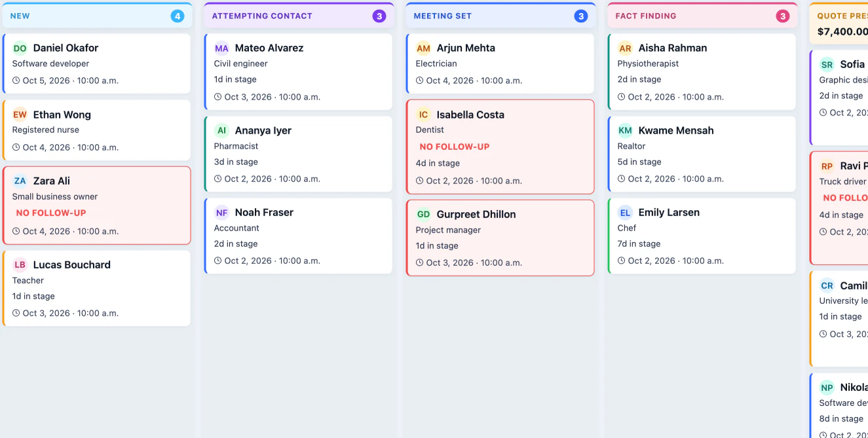Select the ATTEMPTING CONTACT column header
The image size is (868, 438).
coord(299,16)
